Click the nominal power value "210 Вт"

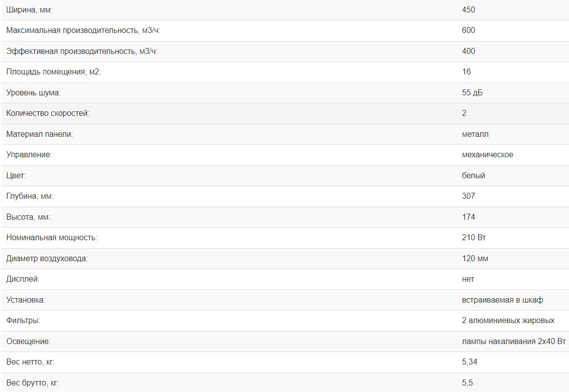point(474,238)
